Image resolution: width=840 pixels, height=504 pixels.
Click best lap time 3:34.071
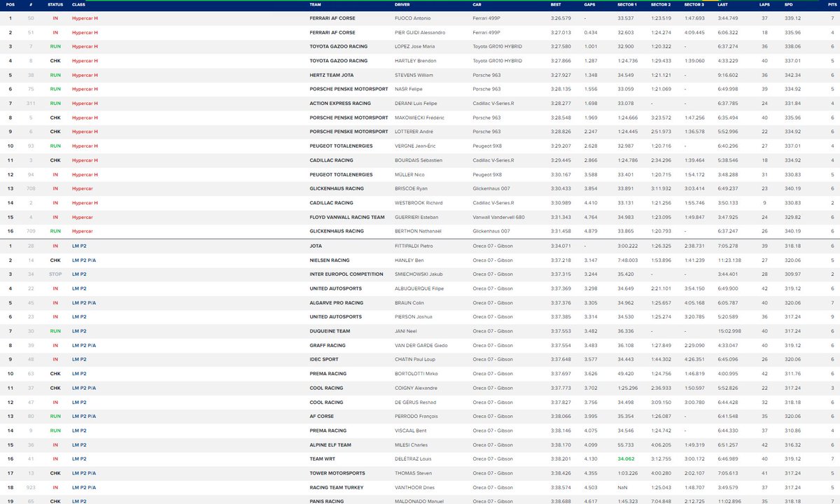coord(559,246)
